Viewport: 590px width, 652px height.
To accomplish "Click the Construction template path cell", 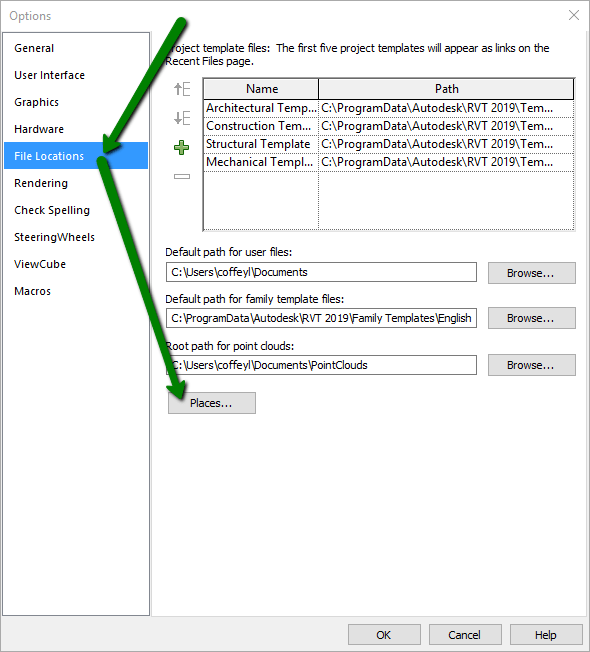I will coord(446,126).
